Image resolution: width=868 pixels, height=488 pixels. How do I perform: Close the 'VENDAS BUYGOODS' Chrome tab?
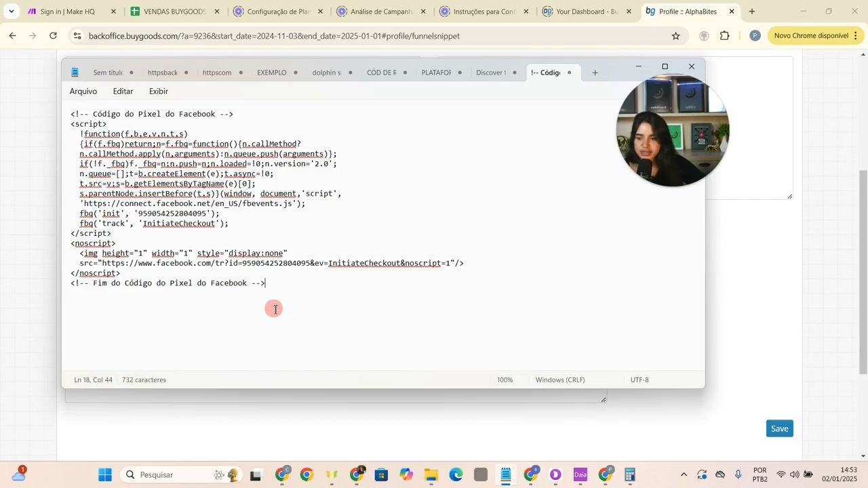[216, 12]
